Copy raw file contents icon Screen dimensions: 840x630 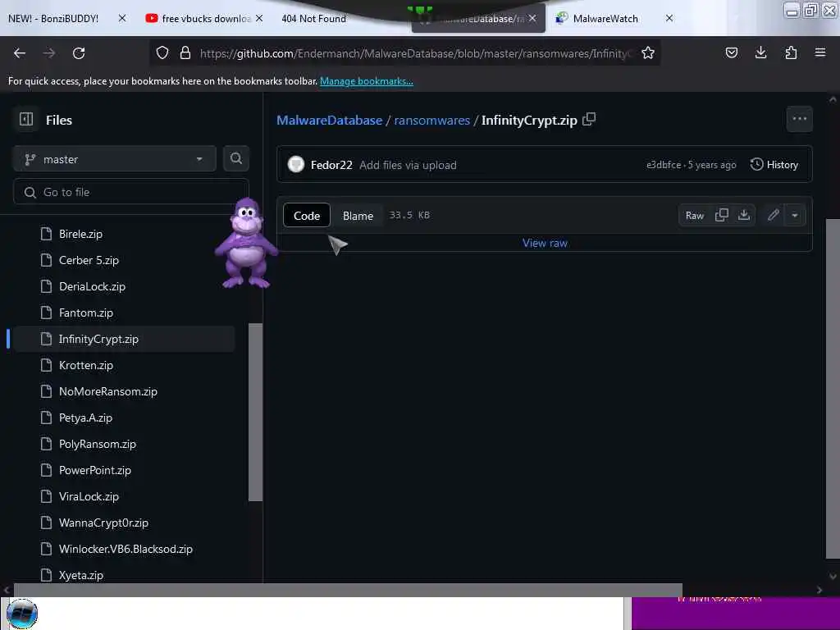[x=722, y=216]
